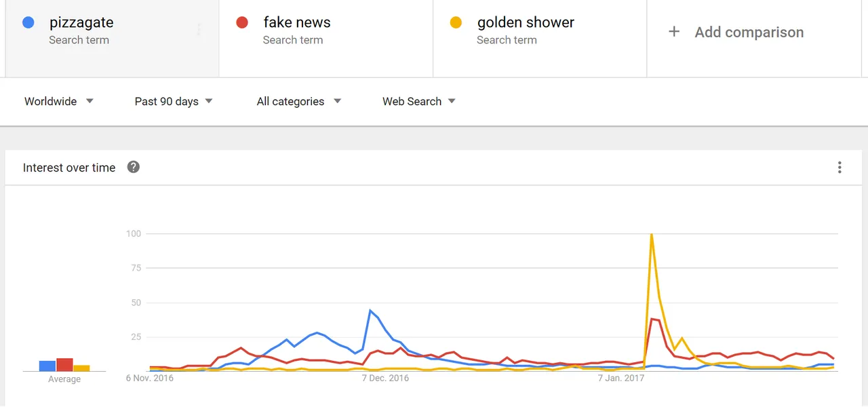Select the pizzagate search term box
The image size is (868, 407).
tap(113, 38)
